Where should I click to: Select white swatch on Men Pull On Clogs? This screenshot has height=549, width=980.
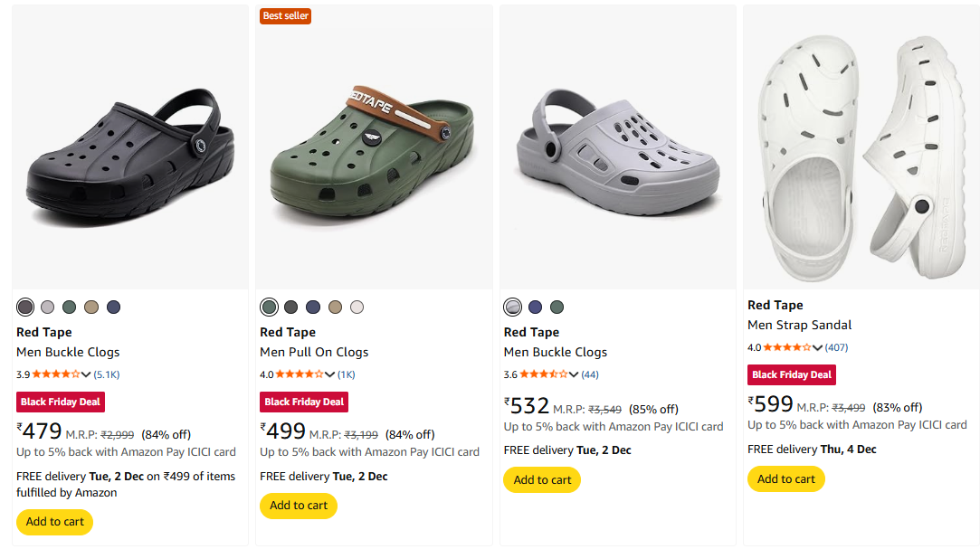coord(357,307)
